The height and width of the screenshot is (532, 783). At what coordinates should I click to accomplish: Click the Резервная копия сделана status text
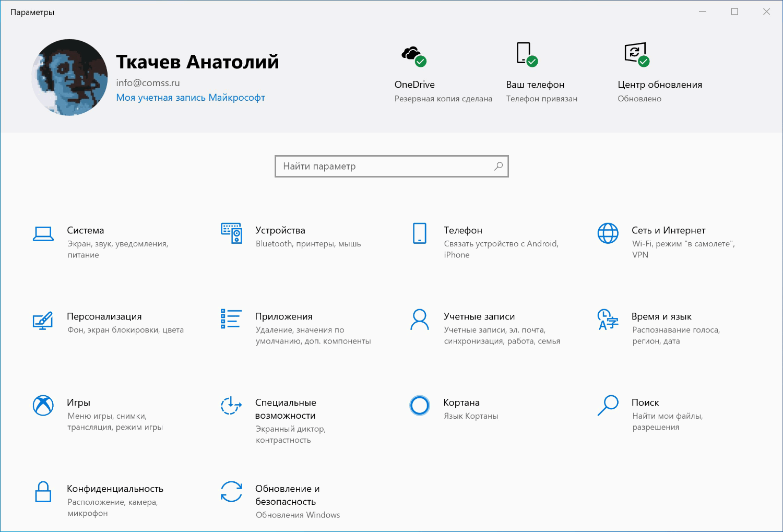pyautogui.click(x=443, y=99)
